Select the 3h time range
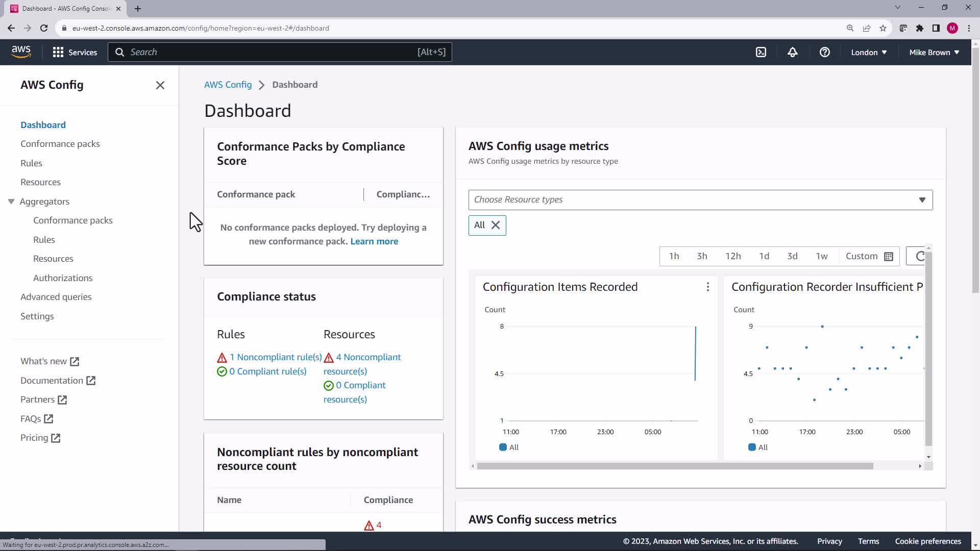The height and width of the screenshot is (551, 980). (702, 256)
